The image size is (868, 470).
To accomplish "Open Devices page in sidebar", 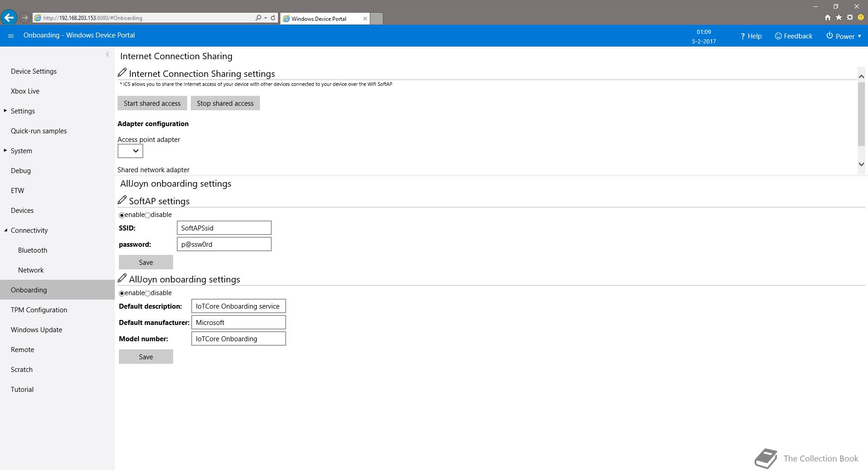I will 22,211.
